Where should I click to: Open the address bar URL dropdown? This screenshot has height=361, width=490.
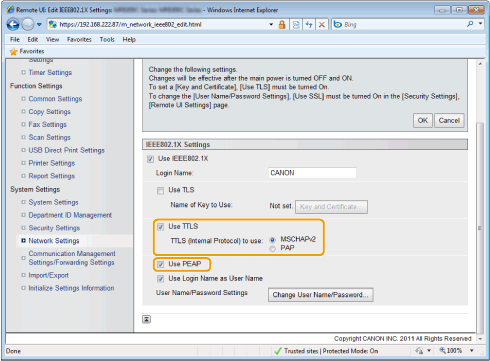point(271,24)
